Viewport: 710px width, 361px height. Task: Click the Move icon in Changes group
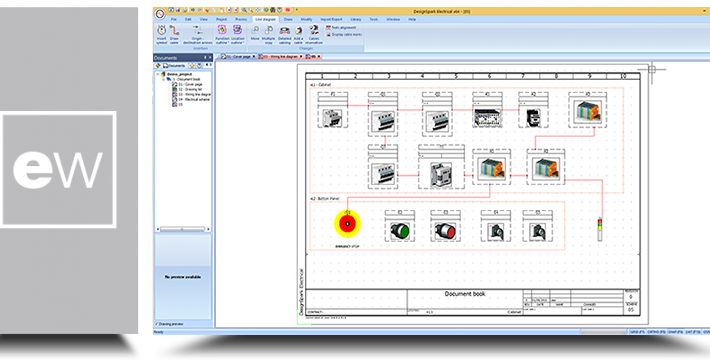[255, 34]
